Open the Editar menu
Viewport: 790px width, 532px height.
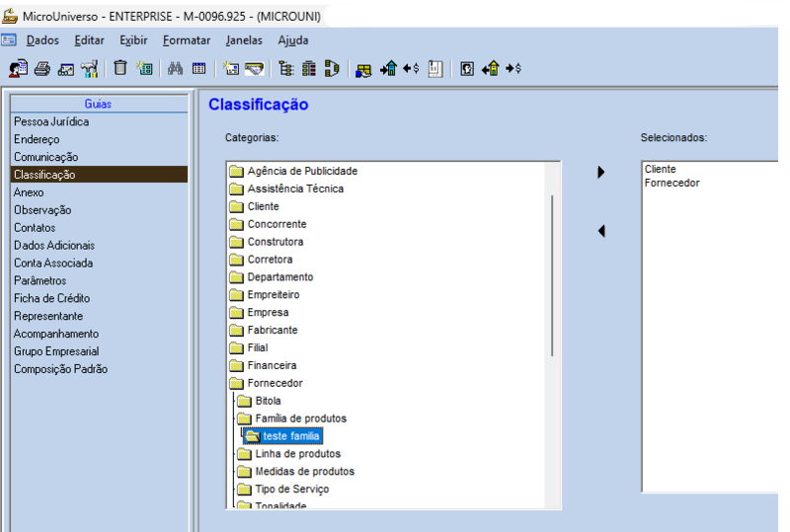(x=89, y=40)
